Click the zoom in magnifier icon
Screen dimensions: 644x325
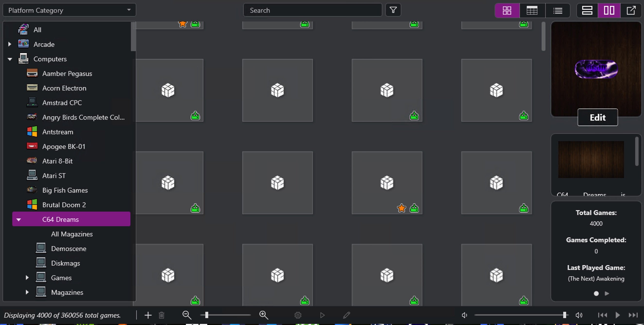pyautogui.click(x=263, y=315)
